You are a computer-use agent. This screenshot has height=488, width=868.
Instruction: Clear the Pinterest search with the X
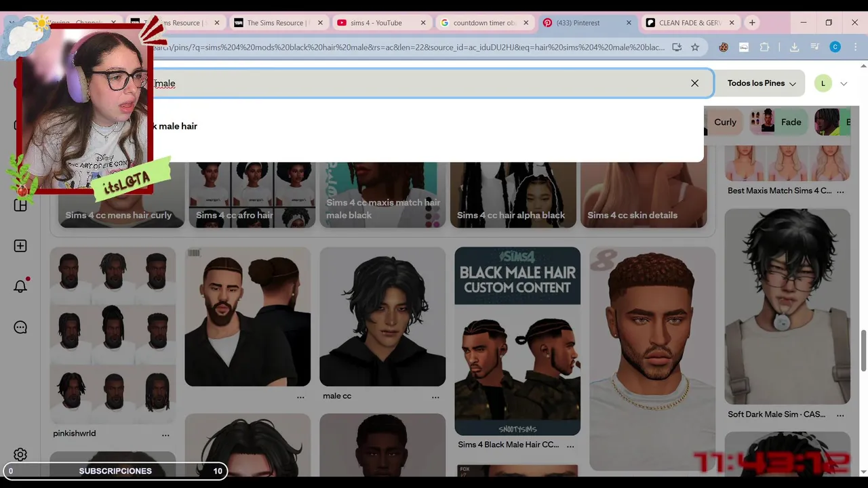(694, 83)
